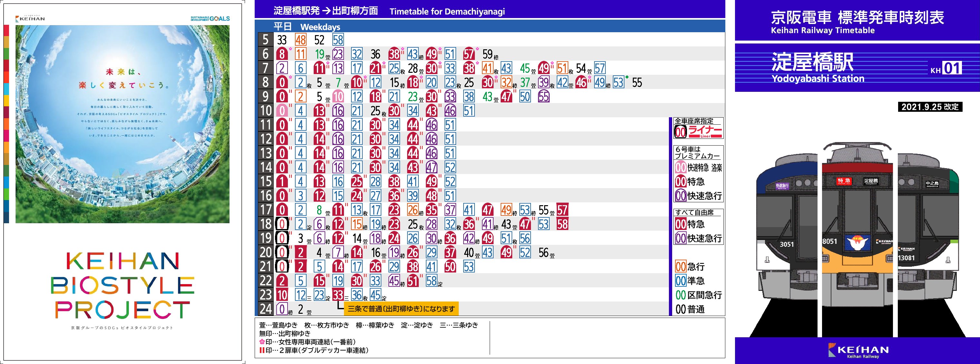980x364 pixels.
Task: Click the purple 快速急行 sign on train 3051
Action: 782,186
